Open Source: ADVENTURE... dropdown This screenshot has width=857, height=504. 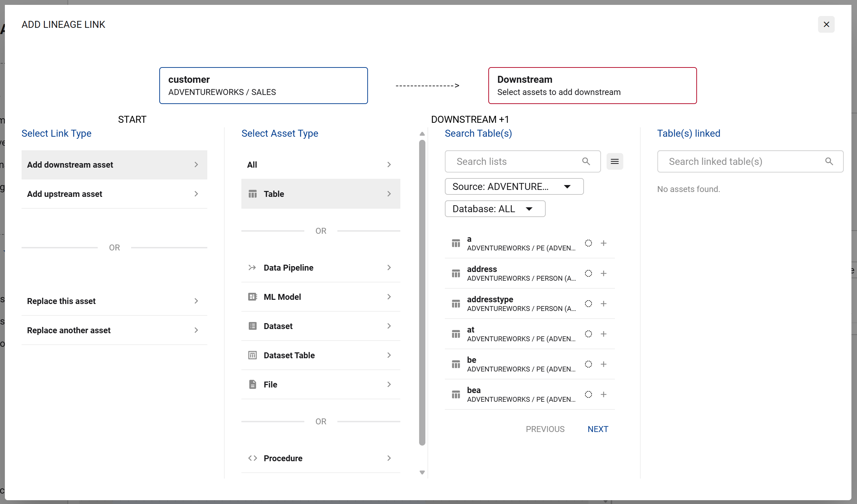pos(514,186)
